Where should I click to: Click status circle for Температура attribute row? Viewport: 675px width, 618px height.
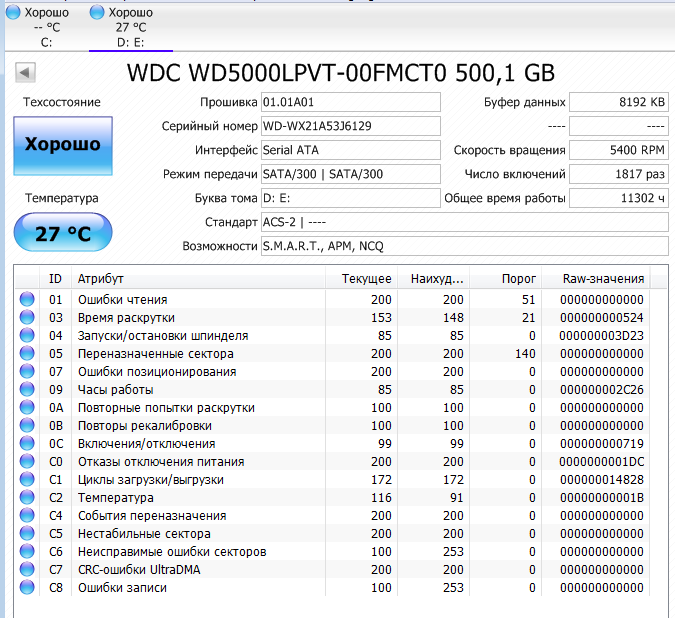27,497
